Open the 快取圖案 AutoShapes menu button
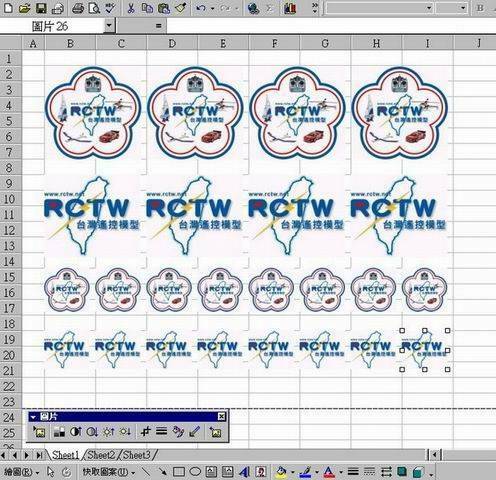The image size is (496, 480). click(x=109, y=472)
